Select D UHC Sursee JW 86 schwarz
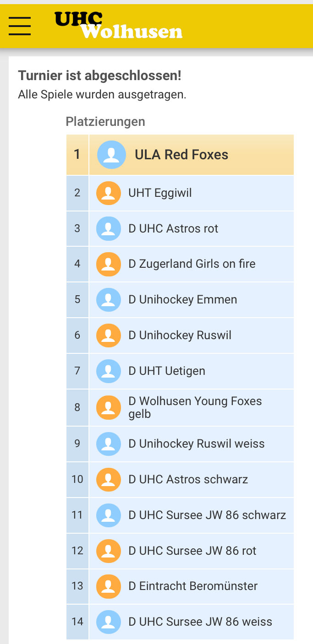Screen dimensions: 313x644 (207, 515)
